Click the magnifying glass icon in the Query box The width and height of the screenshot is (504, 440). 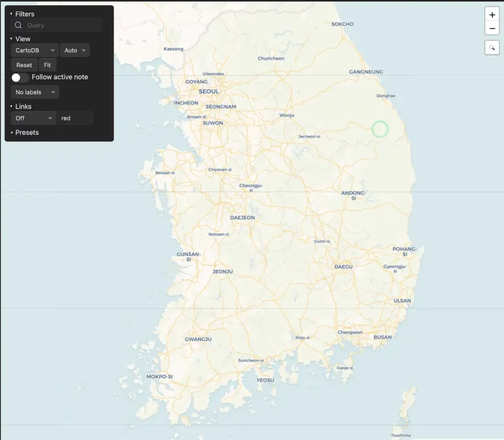coord(18,25)
